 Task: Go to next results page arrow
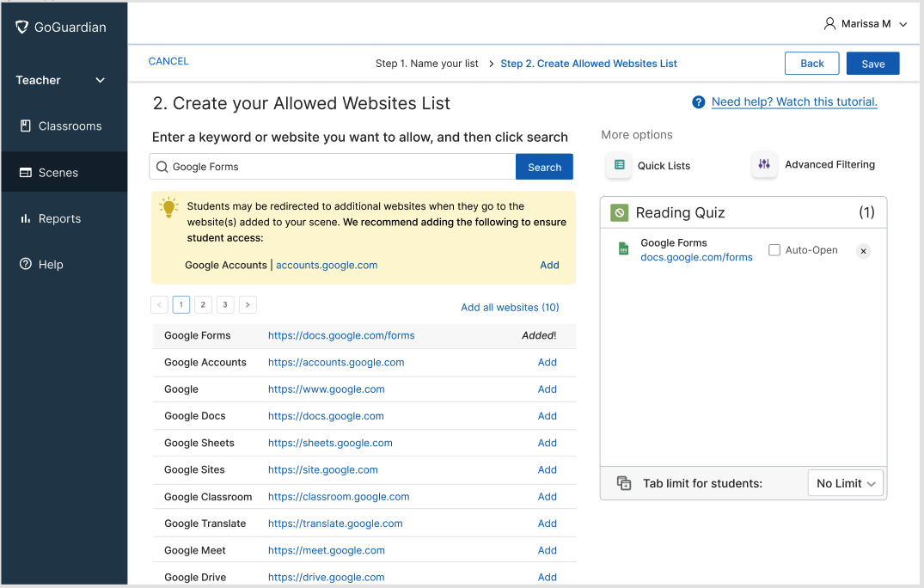coord(248,304)
